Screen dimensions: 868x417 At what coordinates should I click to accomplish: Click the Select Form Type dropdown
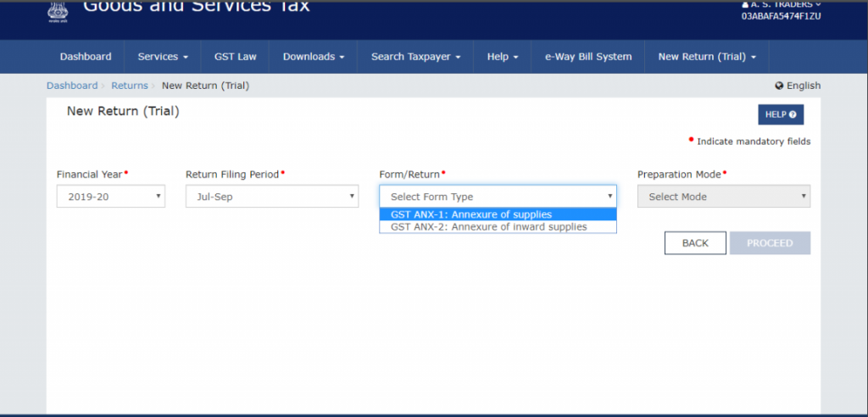[x=498, y=196]
